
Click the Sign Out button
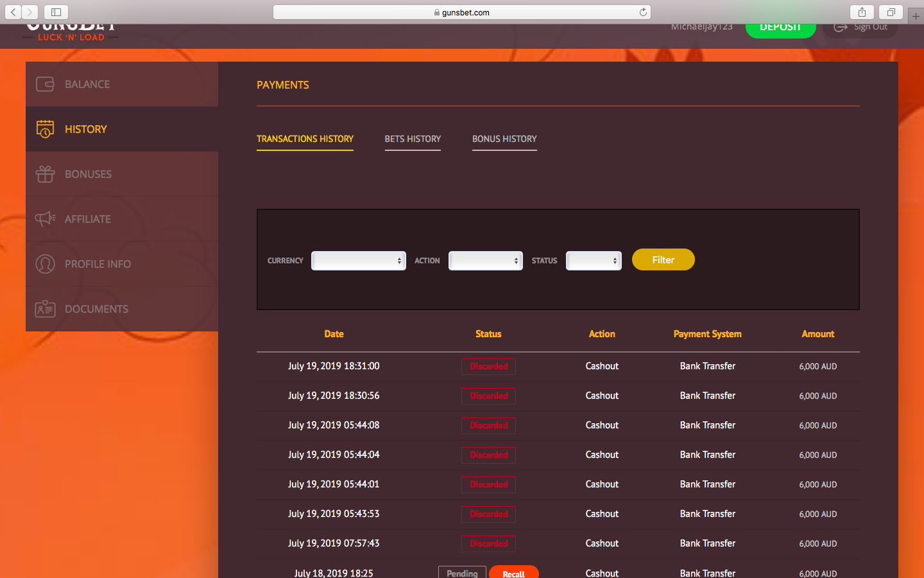point(860,29)
